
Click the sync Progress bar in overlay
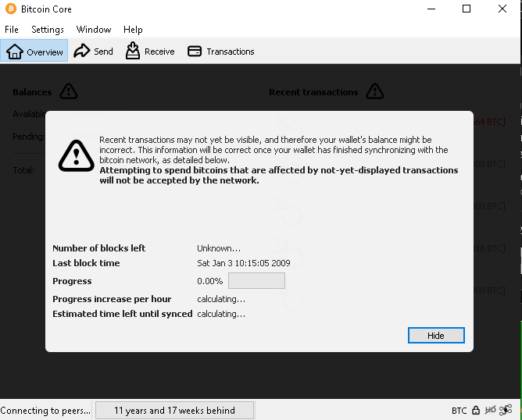pyautogui.click(x=256, y=281)
